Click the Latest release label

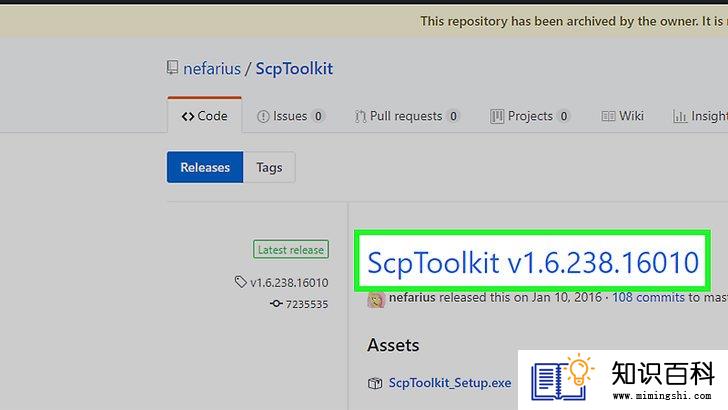pos(291,249)
